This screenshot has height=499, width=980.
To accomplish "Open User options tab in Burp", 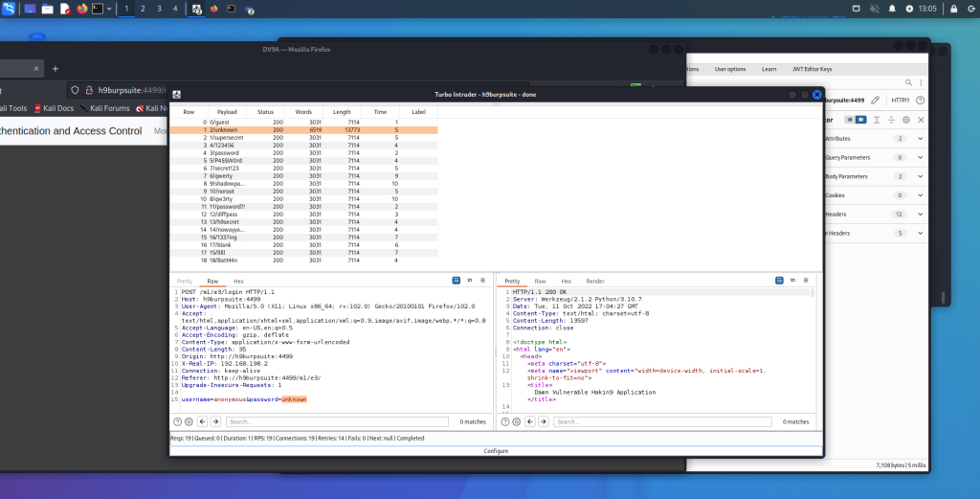I will point(730,69).
